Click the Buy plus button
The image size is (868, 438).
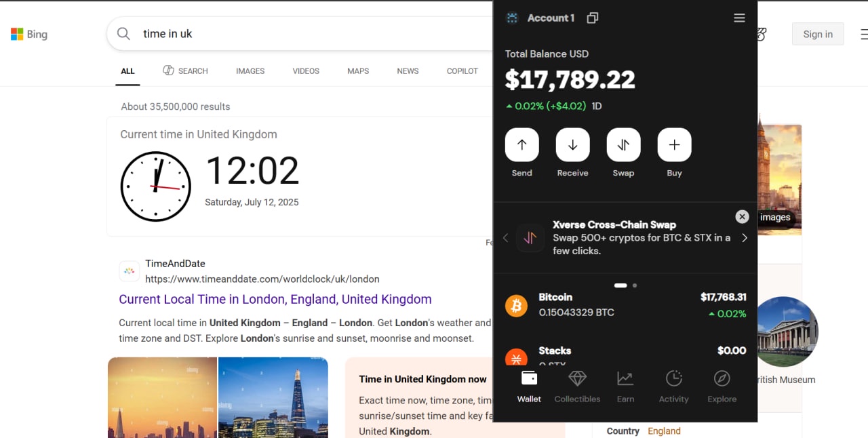coord(674,145)
